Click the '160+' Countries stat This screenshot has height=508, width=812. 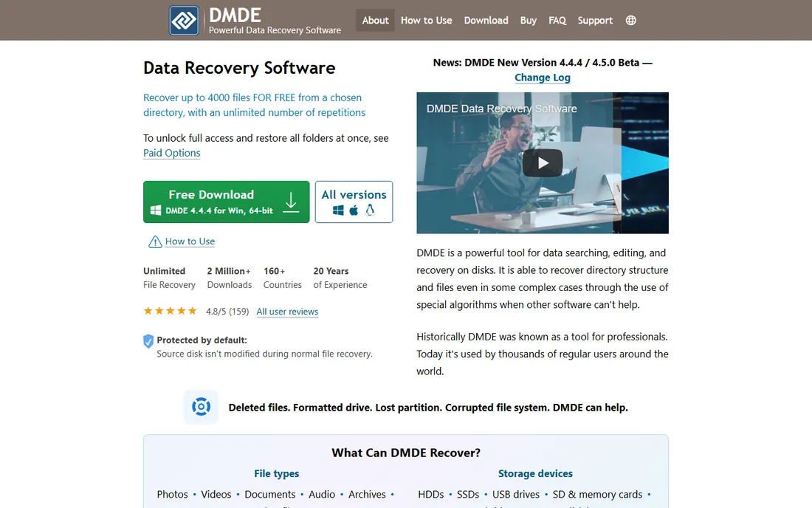click(x=282, y=278)
